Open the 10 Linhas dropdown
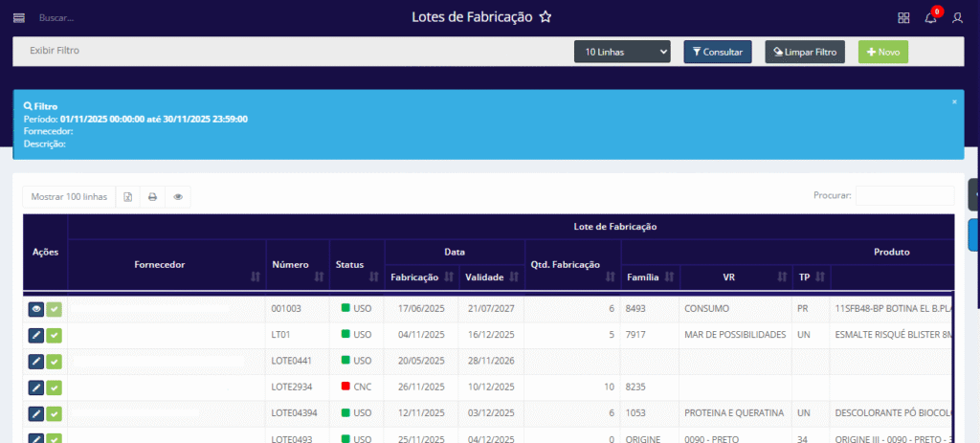The width and height of the screenshot is (980, 443). (x=622, y=52)
